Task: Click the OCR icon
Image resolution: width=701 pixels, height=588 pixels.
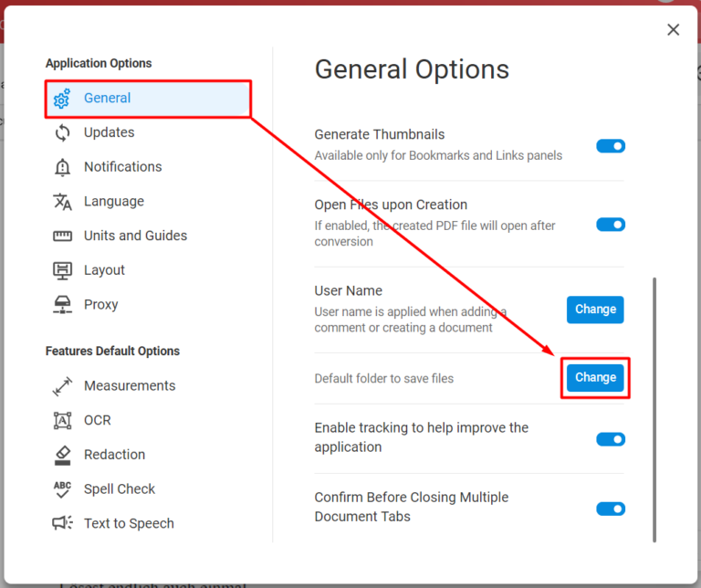Action: tap(62, 420)
